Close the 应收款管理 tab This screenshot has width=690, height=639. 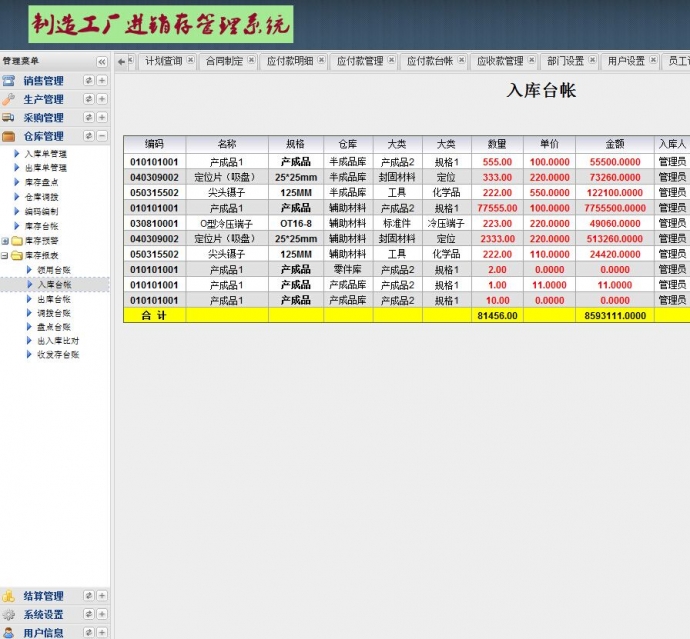pos(532,60)
